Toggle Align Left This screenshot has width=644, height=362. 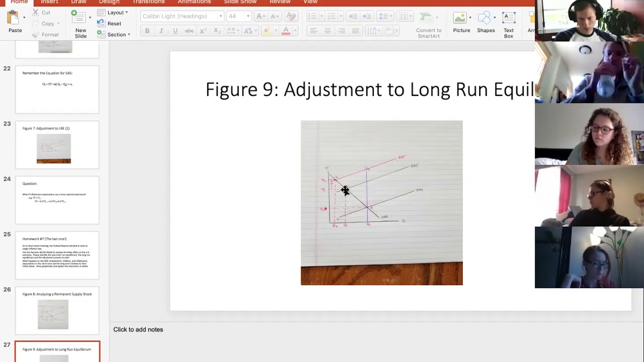(x=313, y=31)
